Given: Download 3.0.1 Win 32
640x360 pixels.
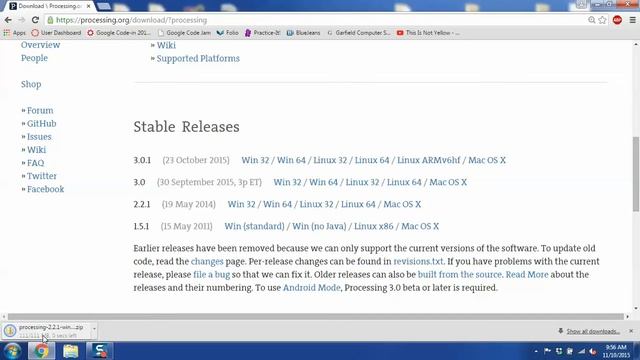Looking at the screenshot, I should tap(255, 160).
